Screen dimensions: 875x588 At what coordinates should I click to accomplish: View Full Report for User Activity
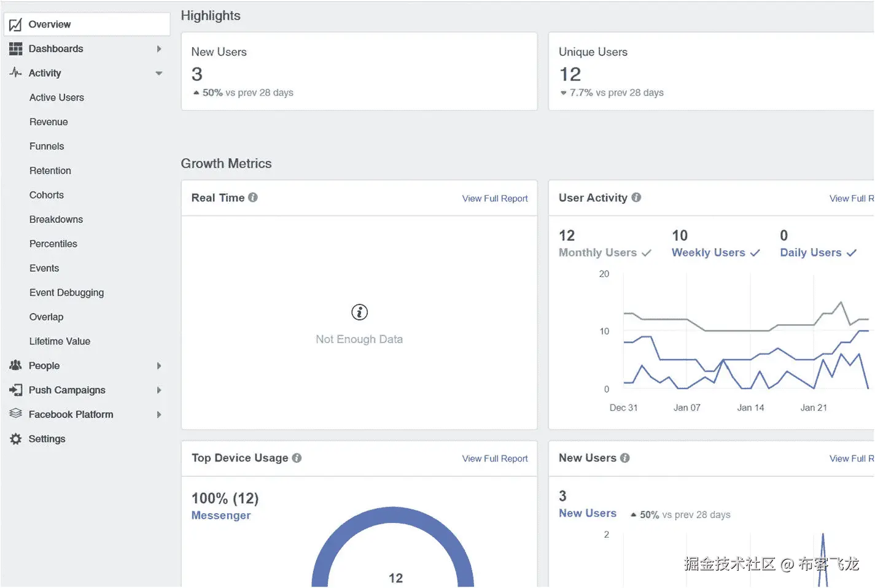click(852, 198)
